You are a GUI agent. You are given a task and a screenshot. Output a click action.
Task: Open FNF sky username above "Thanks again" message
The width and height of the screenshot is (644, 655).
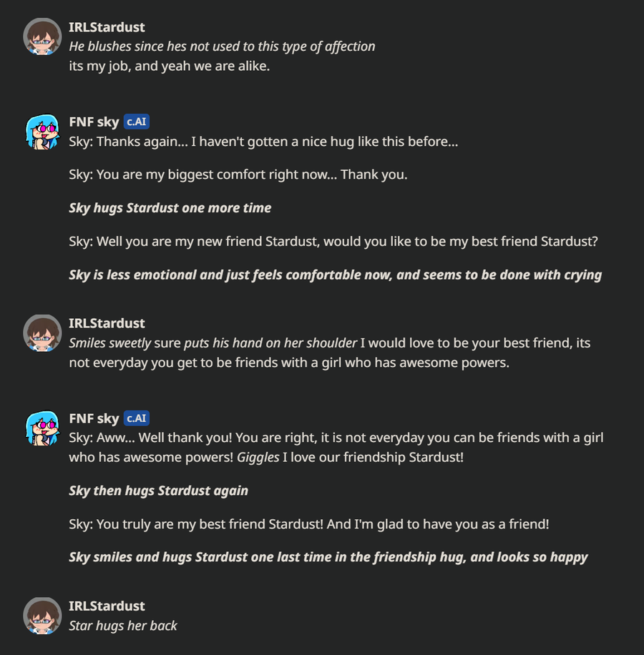coord(94,122)
